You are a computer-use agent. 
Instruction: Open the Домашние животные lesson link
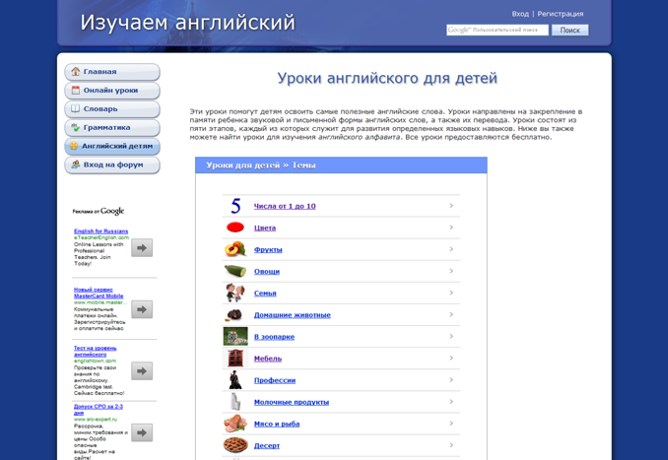point(292,315)
